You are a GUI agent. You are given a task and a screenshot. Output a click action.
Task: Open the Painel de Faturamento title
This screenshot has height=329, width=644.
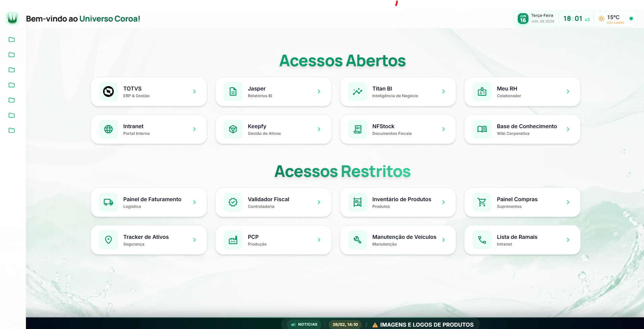click(x=152, y=199)
